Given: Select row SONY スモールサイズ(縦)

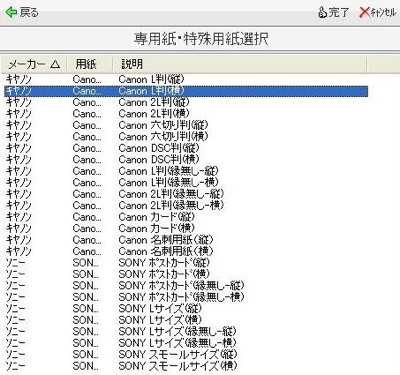Looking at the screenshot, I should [x=186, y=355].
